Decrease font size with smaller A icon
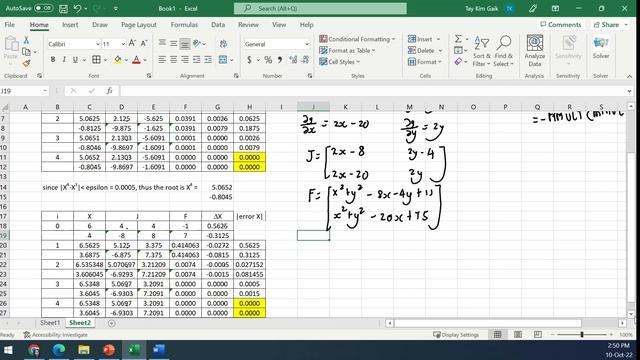The height and width of the screenshot is (360, 640). 144,43
